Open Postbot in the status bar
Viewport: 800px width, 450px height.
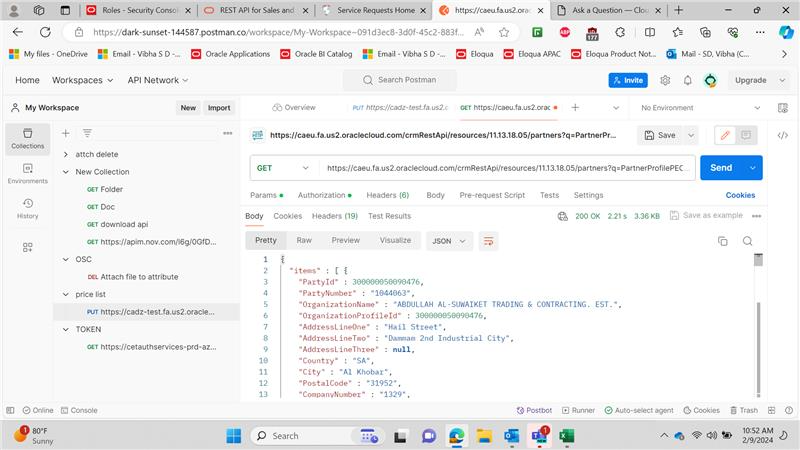coord(534,410)
